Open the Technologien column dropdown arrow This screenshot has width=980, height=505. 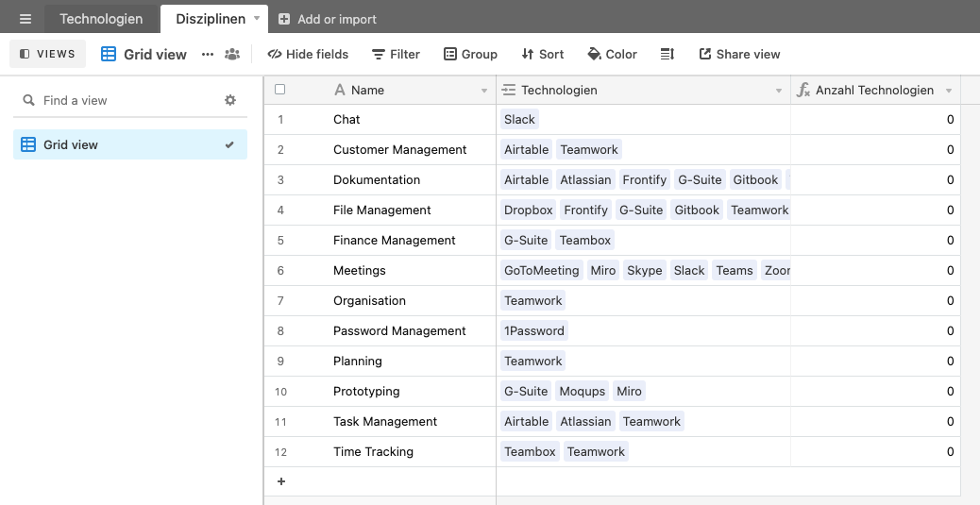[x=779, y=91]
